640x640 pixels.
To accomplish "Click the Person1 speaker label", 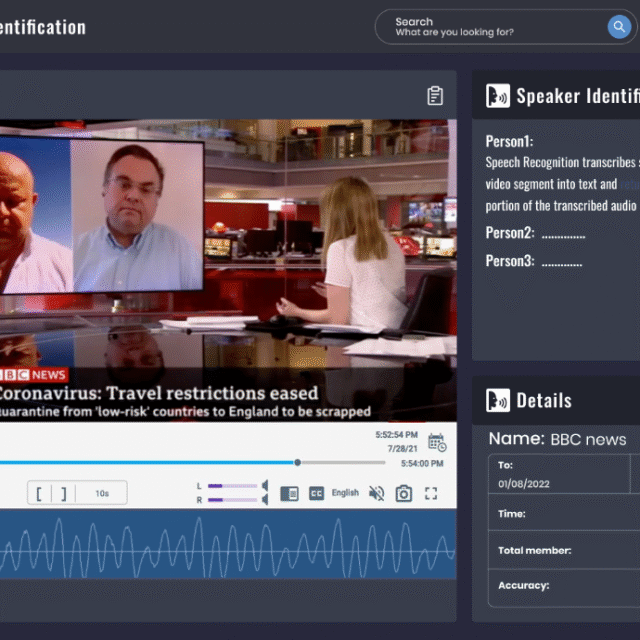I will pyautogui.click(x=510, y=142).
